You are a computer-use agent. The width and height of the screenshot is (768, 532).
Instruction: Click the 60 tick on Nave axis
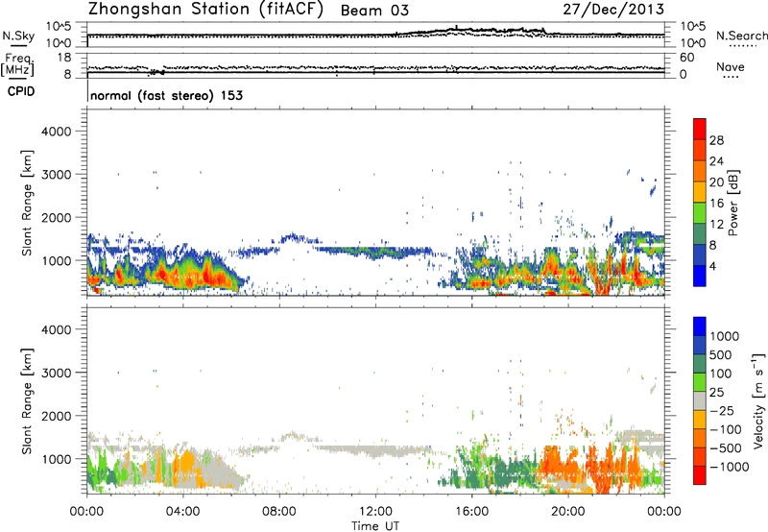(686, 58)
